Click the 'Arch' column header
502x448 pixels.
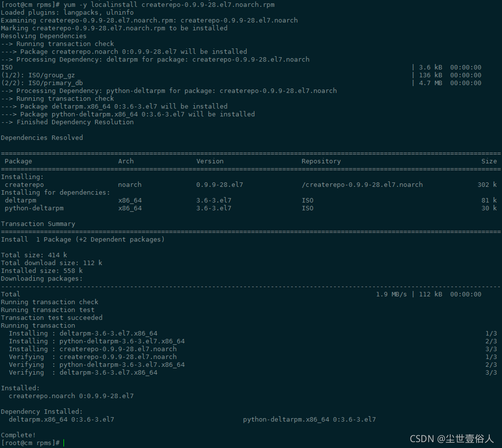126,161
